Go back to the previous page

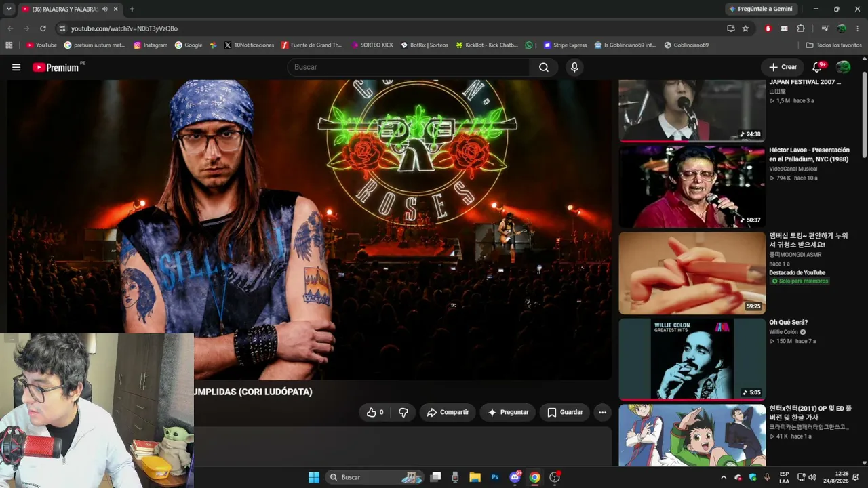(10, 28)
